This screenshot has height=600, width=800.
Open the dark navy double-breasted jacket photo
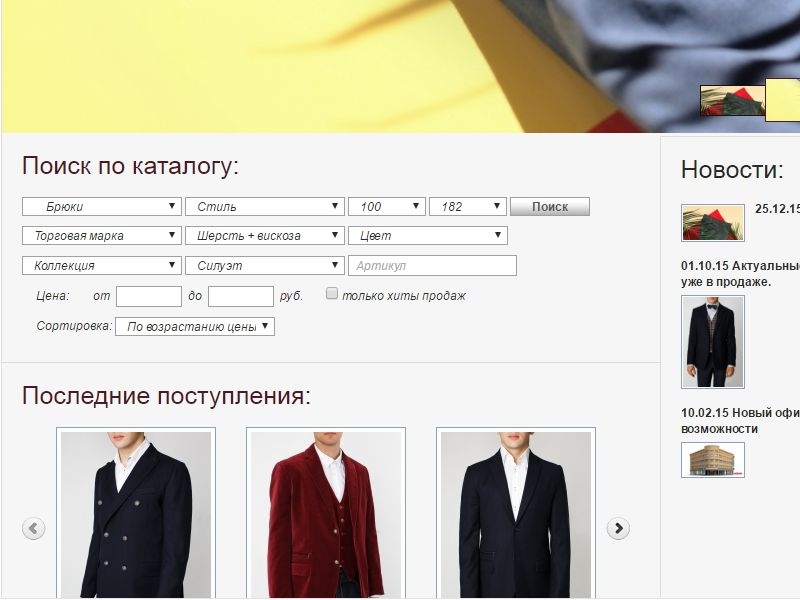click(136, 514)
